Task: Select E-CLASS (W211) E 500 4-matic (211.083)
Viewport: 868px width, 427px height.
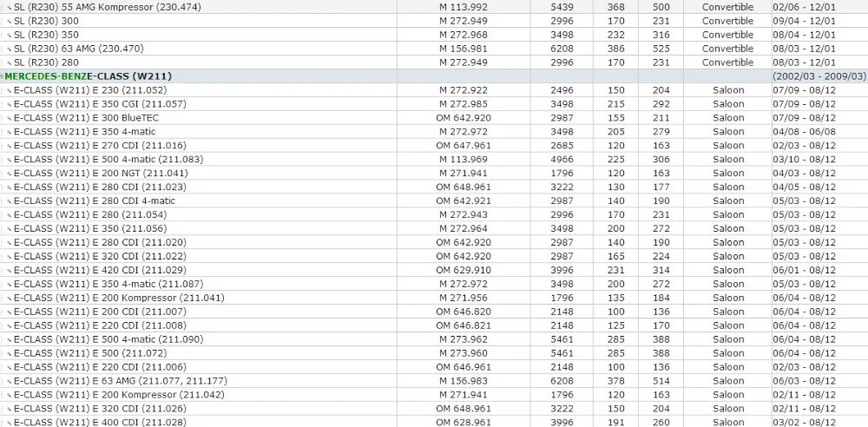Action: coord(108,160)
